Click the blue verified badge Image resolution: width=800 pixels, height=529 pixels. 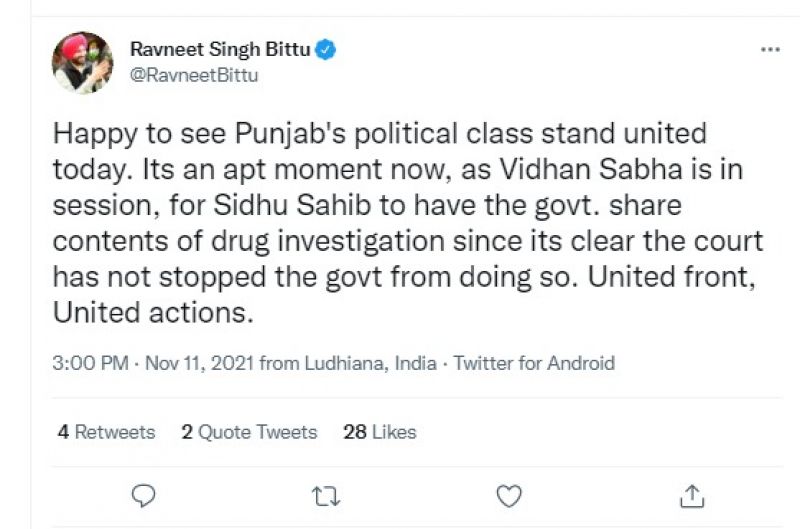point(326,49)
